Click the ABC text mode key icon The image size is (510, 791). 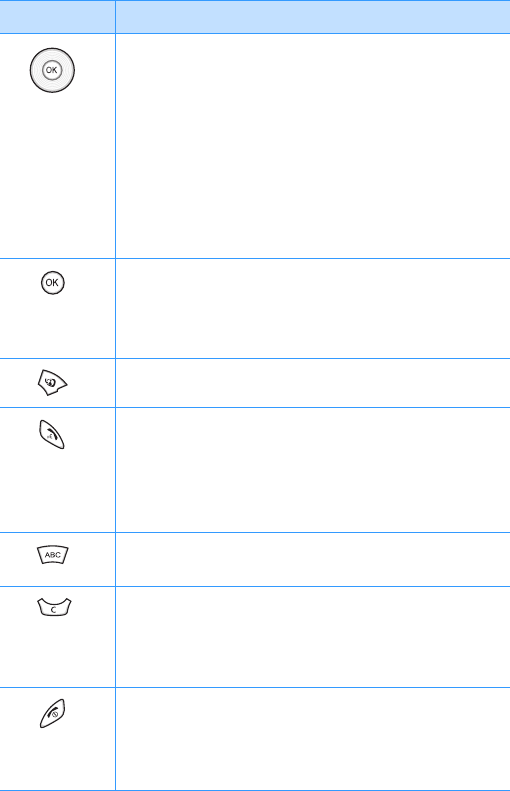pos(52,555)
